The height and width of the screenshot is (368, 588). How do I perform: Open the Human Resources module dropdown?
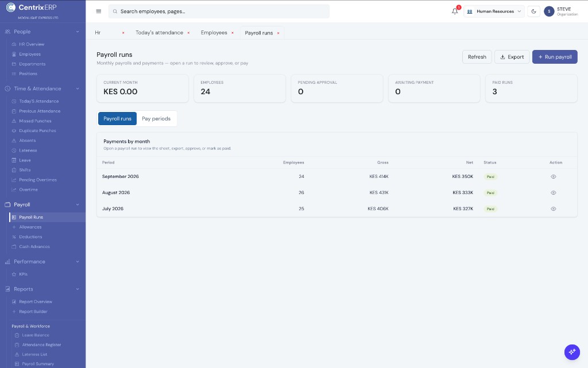pos(494,11)
